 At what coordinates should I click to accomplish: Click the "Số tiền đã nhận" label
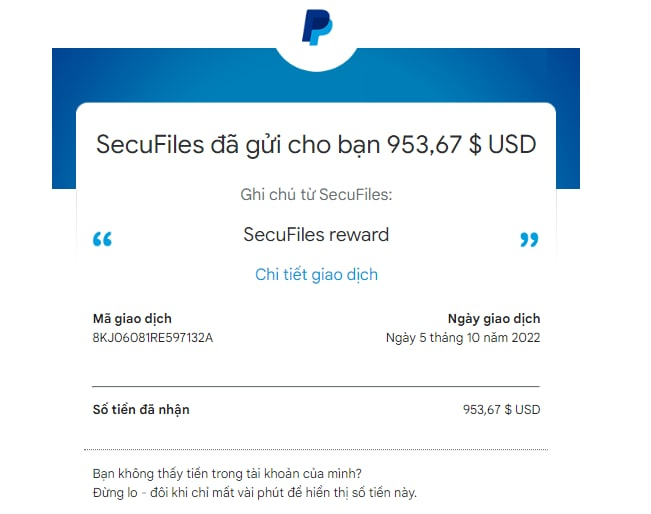(x=140, y=409)
